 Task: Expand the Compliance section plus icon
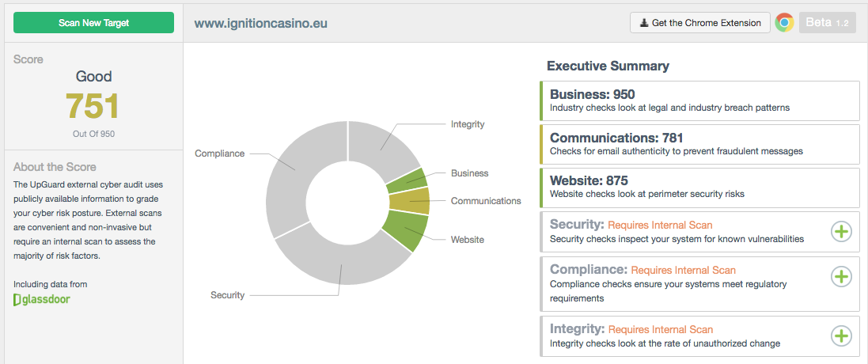point(841,276)
